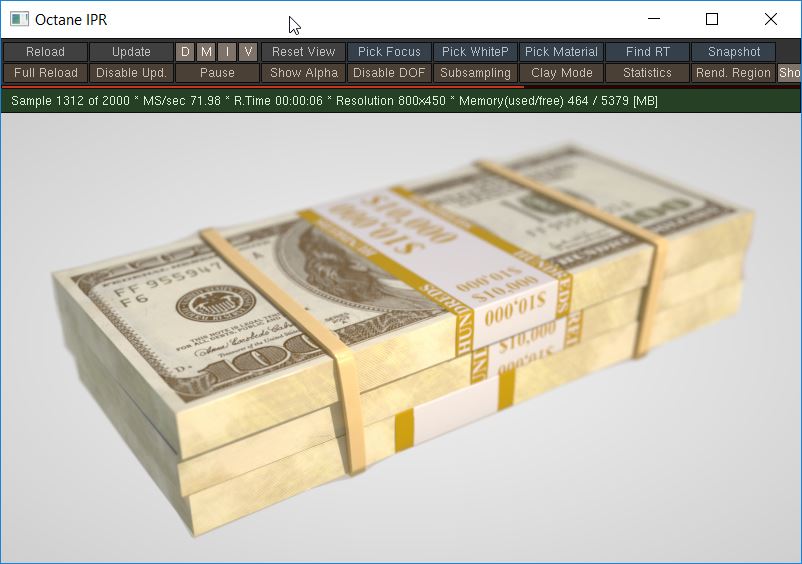Viewport: 802px width, 564px height.
Task: Close the Octane IPR window
Action: 770,19
